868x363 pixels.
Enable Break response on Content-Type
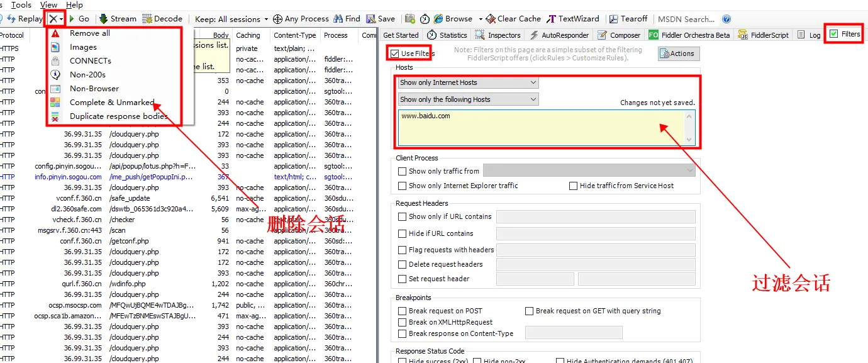403,333
